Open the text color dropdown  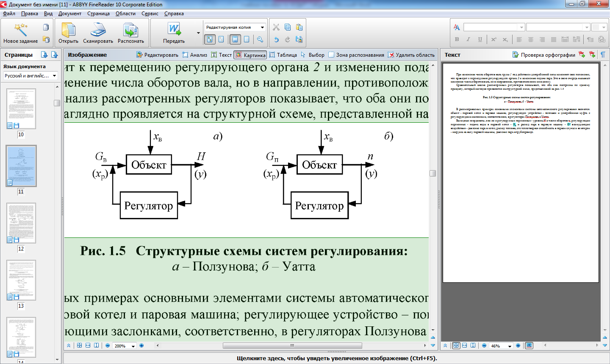599,27
